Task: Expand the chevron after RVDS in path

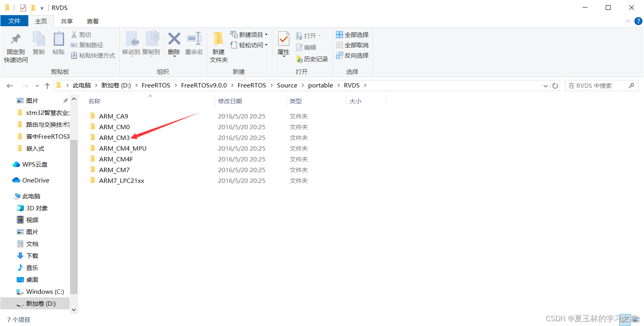Action: [x=365, y=85]
